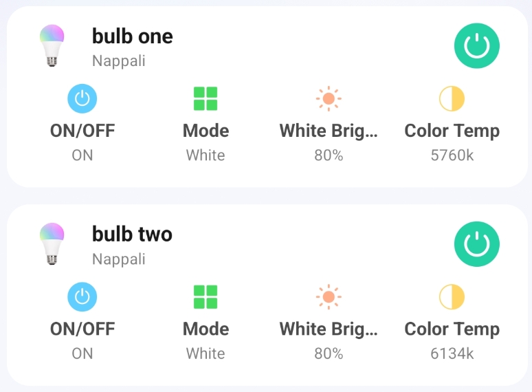Adjust bulb one 80% brightness value
The height and width of the screenshot is (392, 532).
(329, 155)
